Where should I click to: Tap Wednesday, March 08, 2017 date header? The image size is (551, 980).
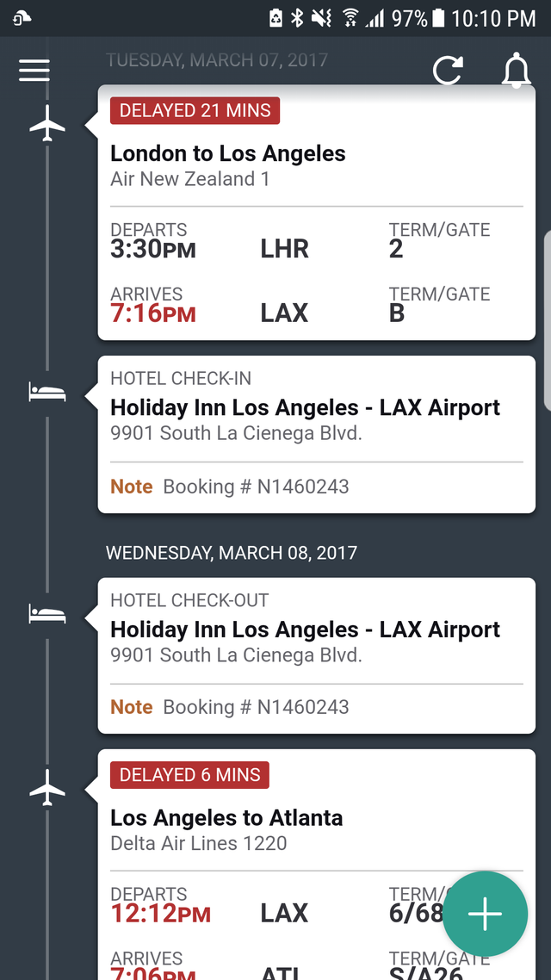(232, 553)
